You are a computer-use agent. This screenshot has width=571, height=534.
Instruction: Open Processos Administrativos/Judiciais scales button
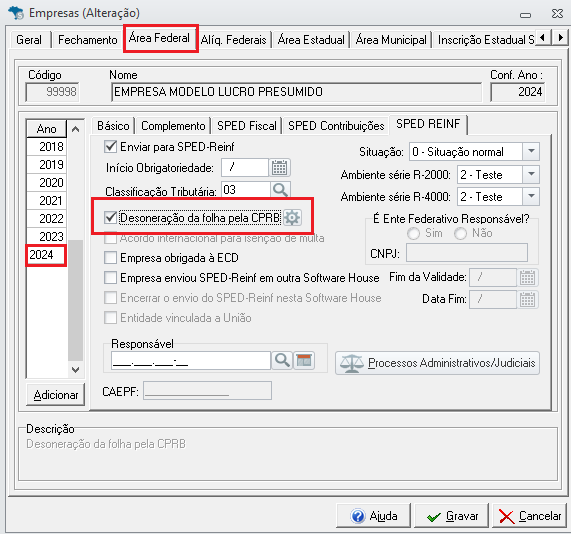(x=437, y=363)
